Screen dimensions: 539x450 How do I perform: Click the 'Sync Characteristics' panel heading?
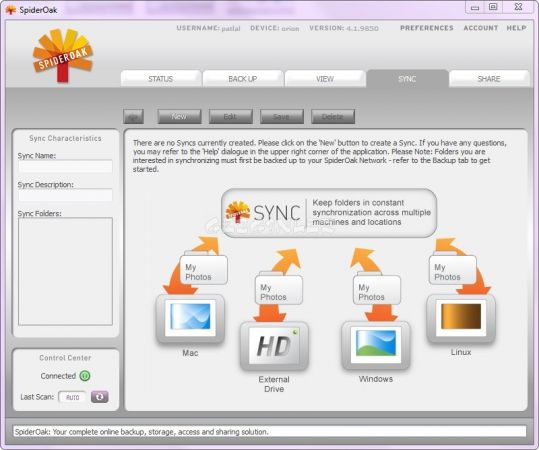click(65, 138)
